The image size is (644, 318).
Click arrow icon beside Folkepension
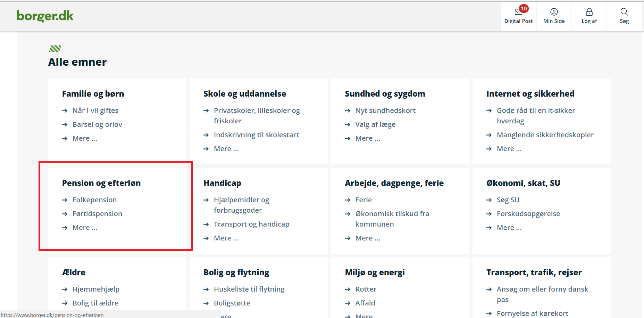tap(65, 200)
